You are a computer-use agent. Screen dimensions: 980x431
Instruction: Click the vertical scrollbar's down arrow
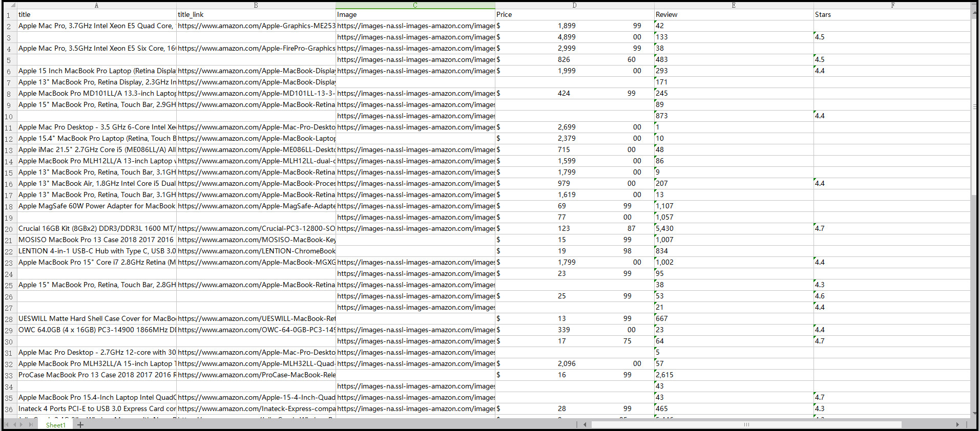coord(975,414)
